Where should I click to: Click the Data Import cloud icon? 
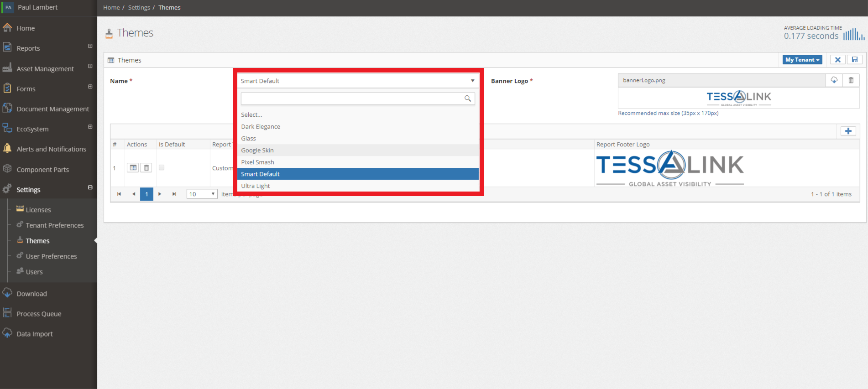point(7,333)
